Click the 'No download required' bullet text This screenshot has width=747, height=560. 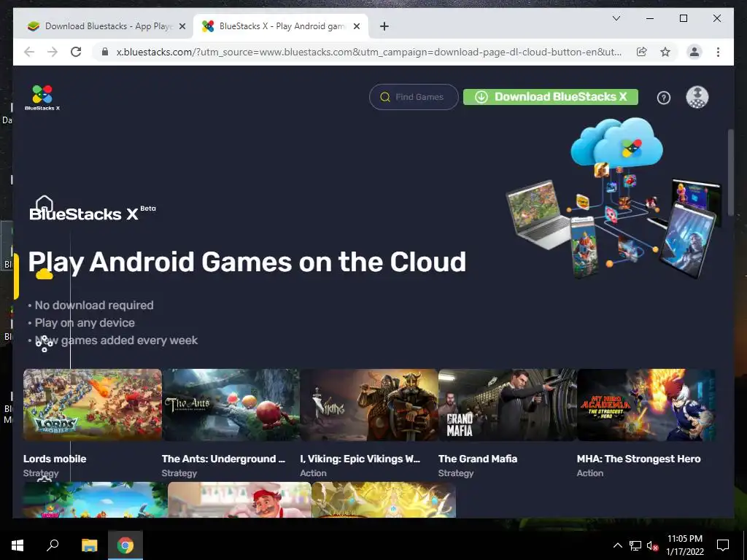[x=94, y=306]
